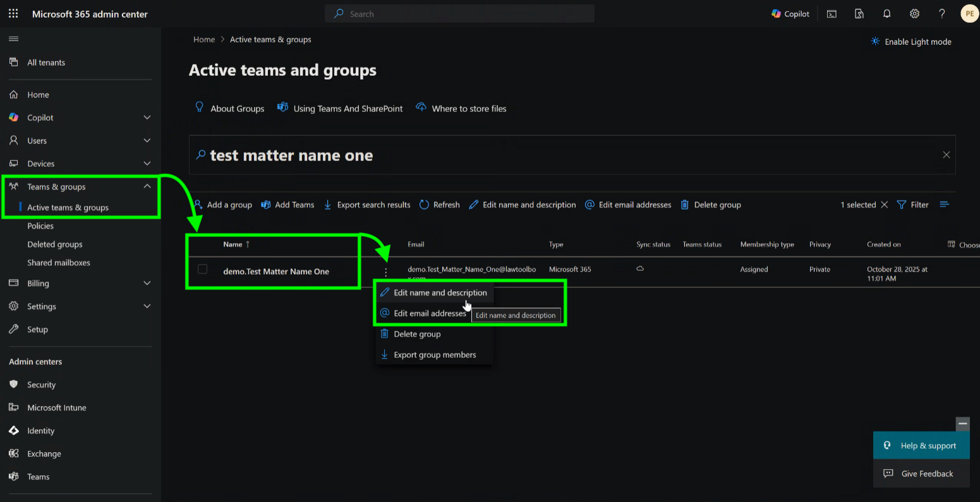The width and height of the screenshot is (980, 502).
Task: Open Policies under Teams & groups
Action: 40,226
